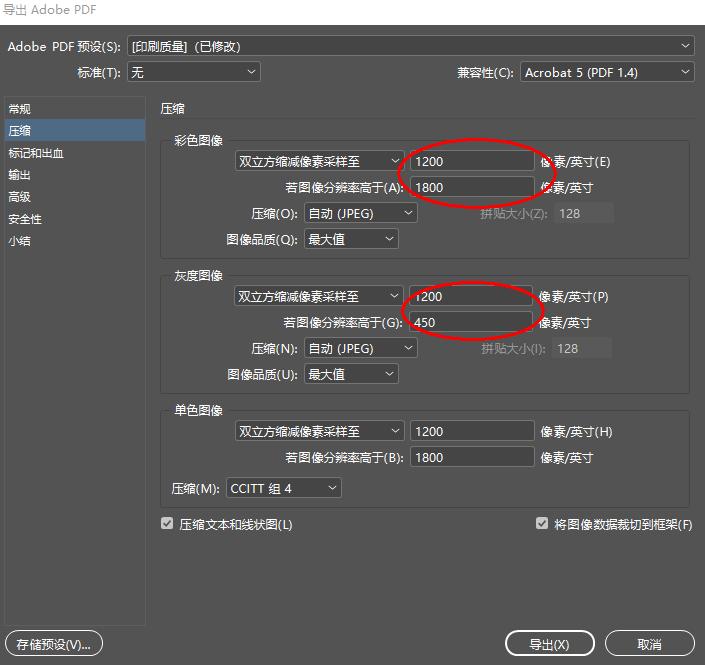
Task: Click 彩色图像 1200 像素/英寸(E) field
Action: (472, 161)
